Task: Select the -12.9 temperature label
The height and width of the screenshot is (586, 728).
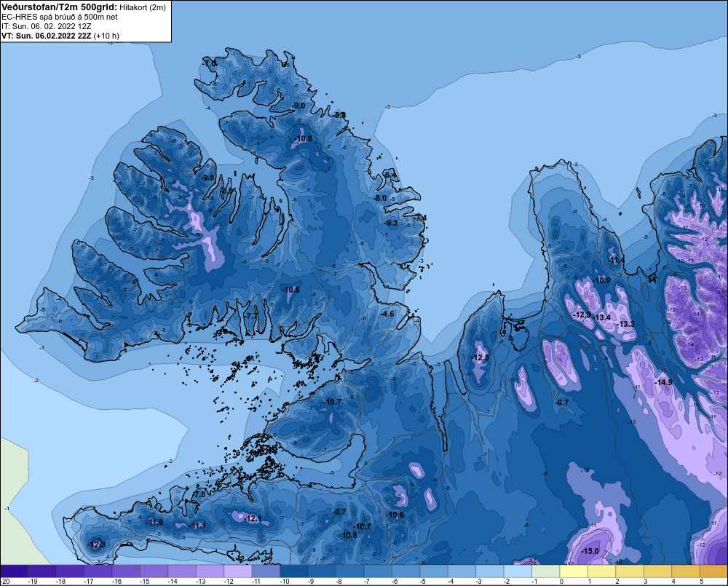Action: [x=582, y=314]
